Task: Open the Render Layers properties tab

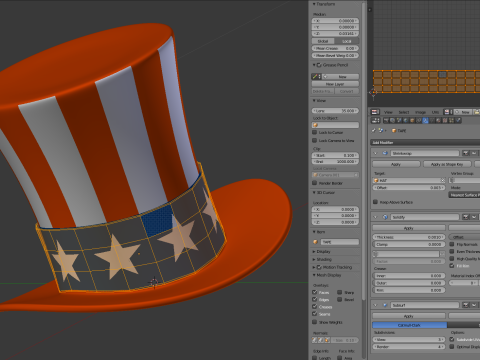Action: coord(392,120)
